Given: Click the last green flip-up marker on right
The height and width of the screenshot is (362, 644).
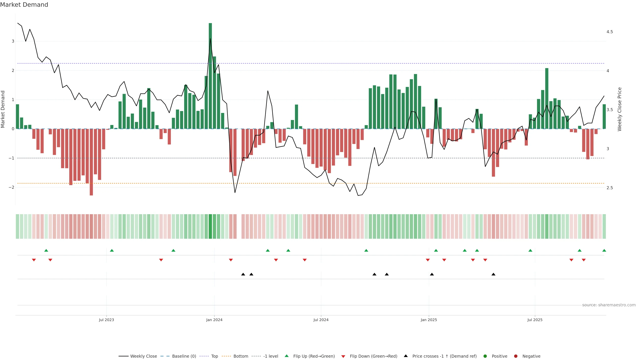Looking at the screenshot, I should click(604, 250).
